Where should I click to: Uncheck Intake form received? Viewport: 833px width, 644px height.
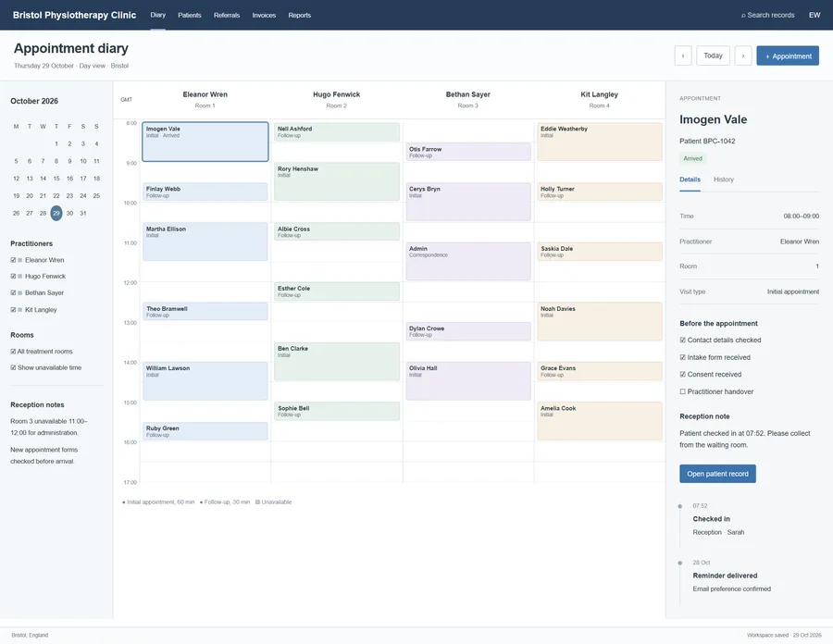(x=683, y=357)
